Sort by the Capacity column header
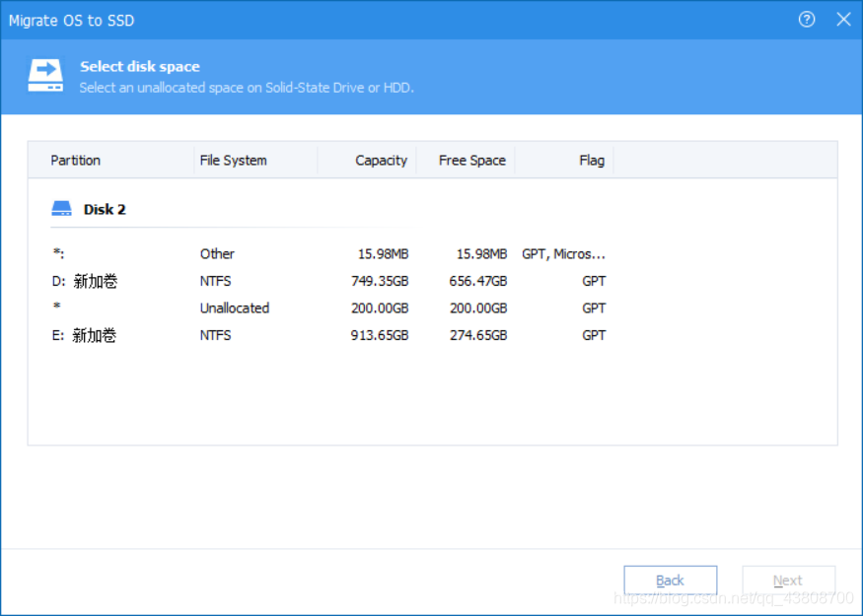The height and width of the screenshot is (616, 863). (x=381, y=161)
